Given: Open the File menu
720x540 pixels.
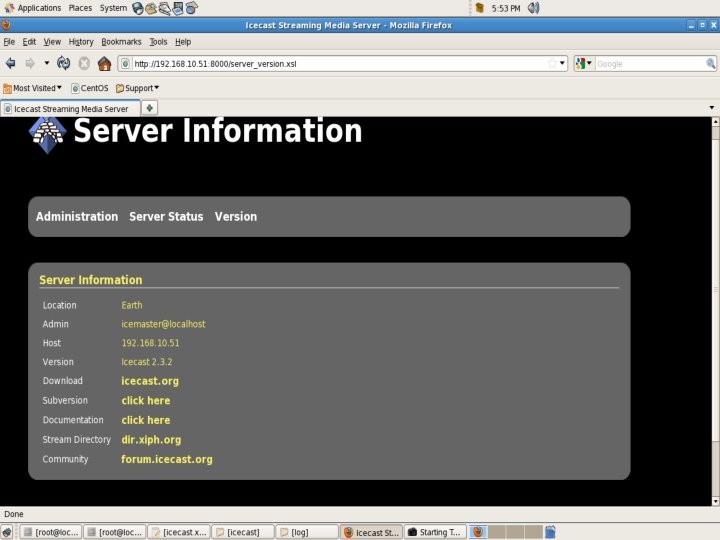Looking at the screenshot, I should pyautogui.click(x=9, y=42).
